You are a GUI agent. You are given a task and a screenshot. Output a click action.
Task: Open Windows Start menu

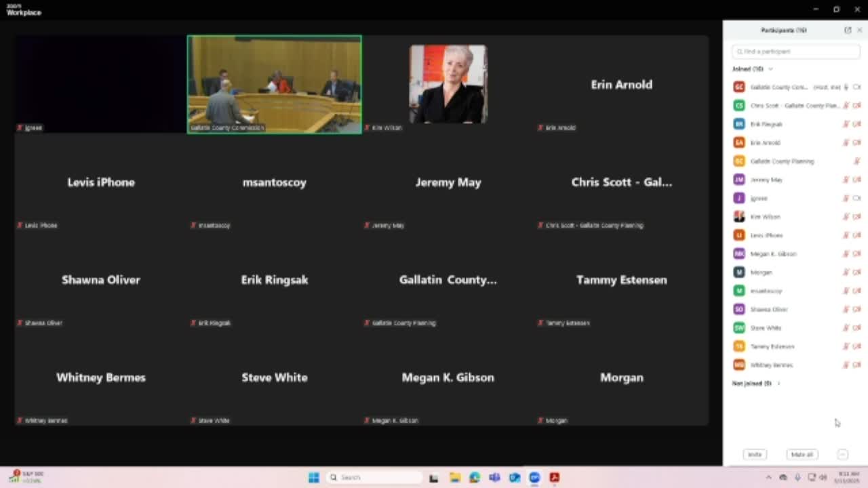[x=313, y=478]
